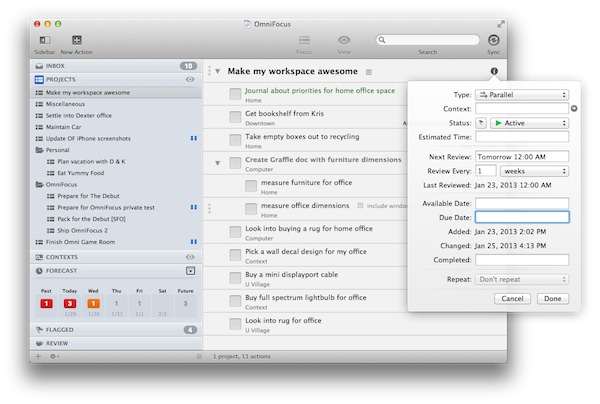Click the flag button next to Status
The width and height of the screenshot is (600, 404).
(481, 123)
